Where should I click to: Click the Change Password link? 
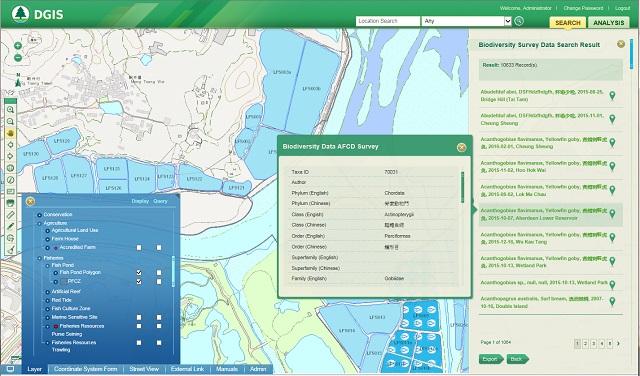pos(583,8)
